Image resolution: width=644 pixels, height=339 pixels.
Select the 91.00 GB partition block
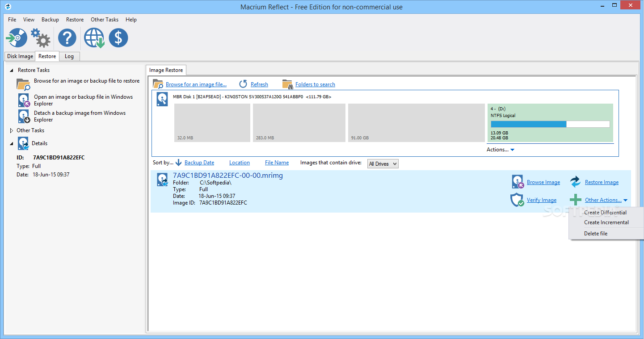pyautogui.click(x=416, y=123)
